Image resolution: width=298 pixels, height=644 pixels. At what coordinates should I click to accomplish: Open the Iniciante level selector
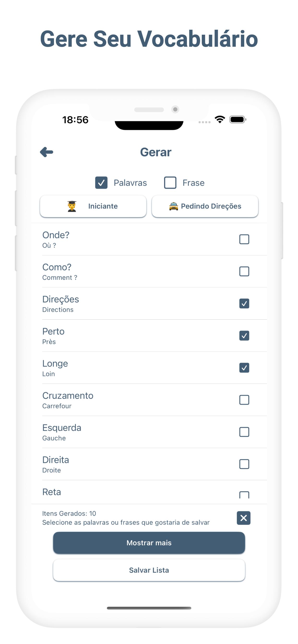[x=93, y=206]
